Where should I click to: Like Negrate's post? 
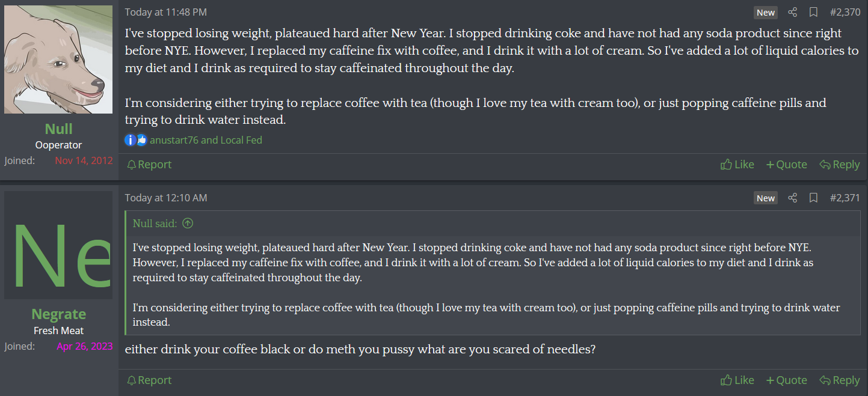click(x=737, y=380)
